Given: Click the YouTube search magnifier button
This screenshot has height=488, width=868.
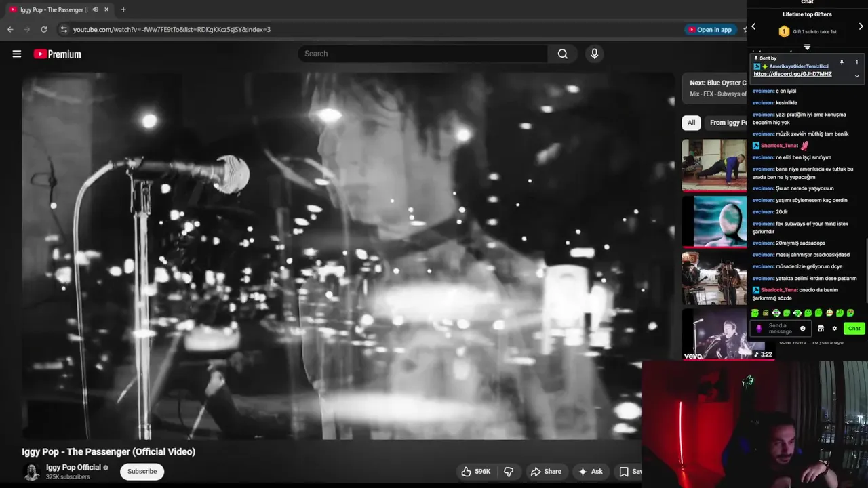Looking at the screenshot, I should pos(563,54).
